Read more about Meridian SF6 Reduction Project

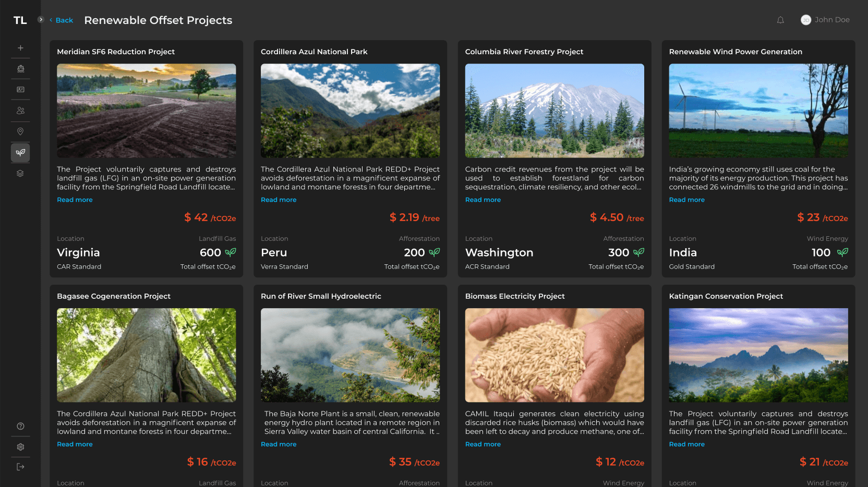[75, 200]
